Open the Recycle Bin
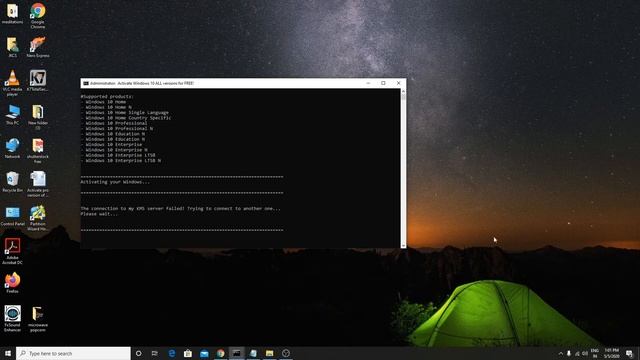Viewport: 640px width, 360px height. (x=12, y=182)
